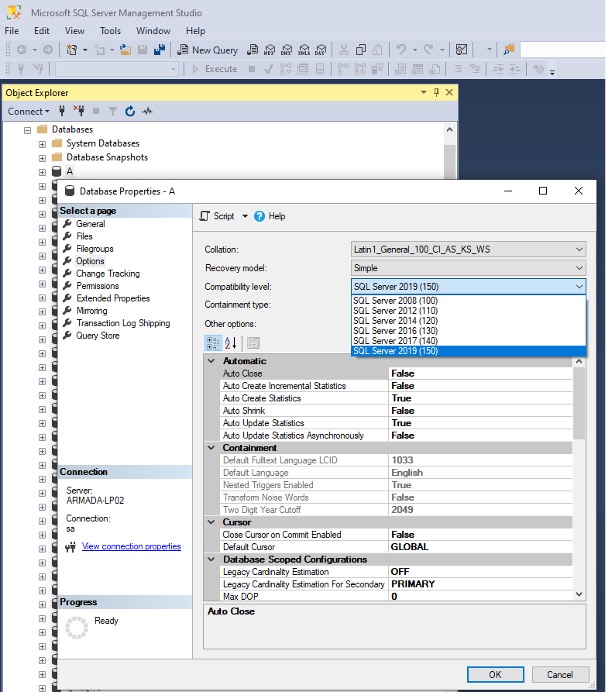Click View connection properties link
Viewport: 606px width, 692px height.
131,546
